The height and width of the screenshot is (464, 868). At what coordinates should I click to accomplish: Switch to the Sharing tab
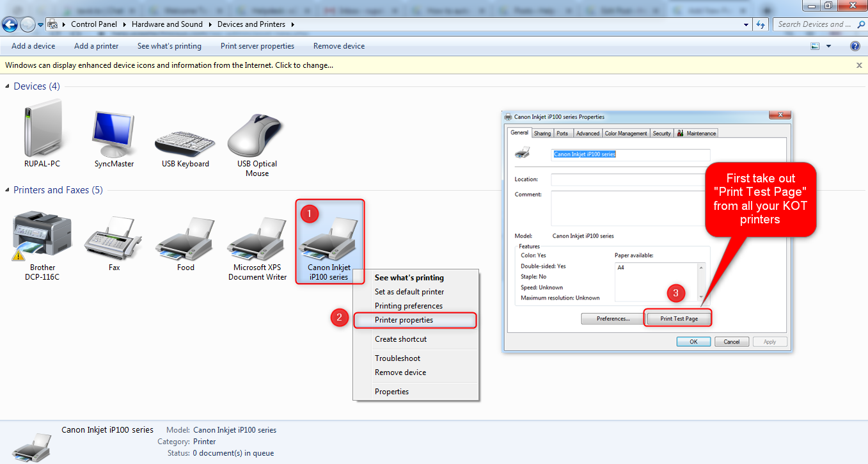[x=542, y=133]
